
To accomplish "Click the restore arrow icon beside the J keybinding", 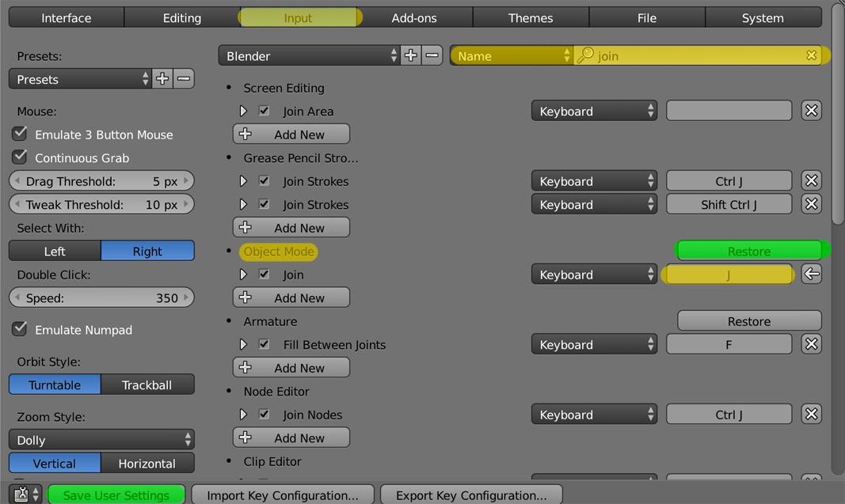I will (811, 274).
